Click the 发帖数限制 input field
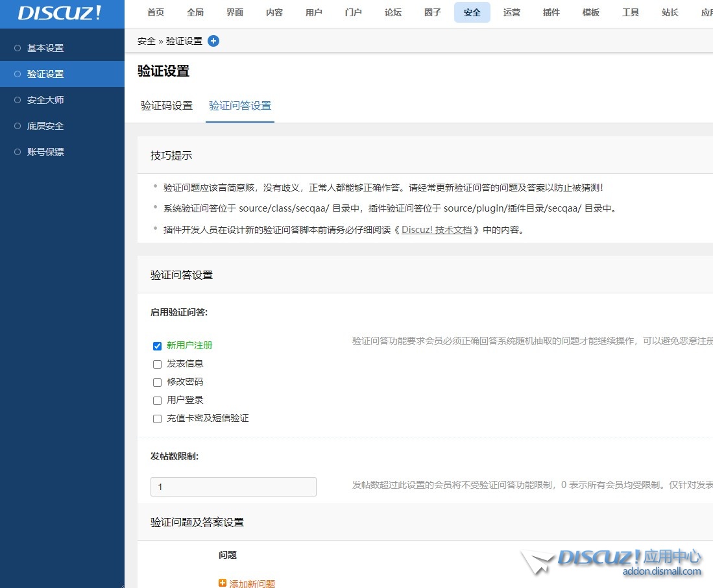This screenshot has width=713, height=588. coord(234,486)
